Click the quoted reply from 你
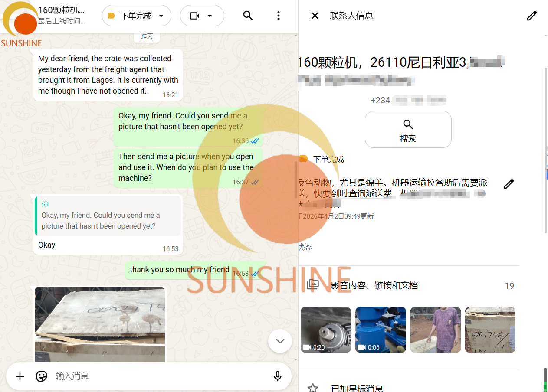Screen dimensions: 548x392 coord(108,216)
